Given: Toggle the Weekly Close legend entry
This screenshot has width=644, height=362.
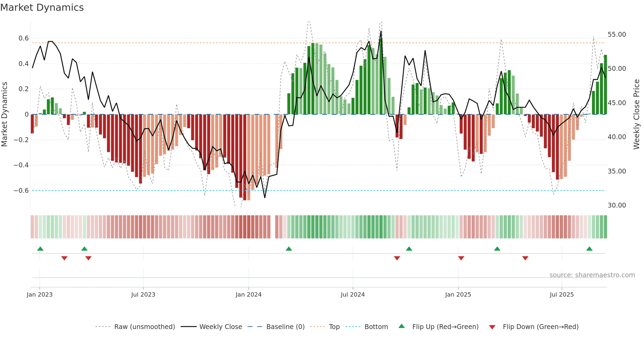Looking at the screenshot, I should 211,327.
